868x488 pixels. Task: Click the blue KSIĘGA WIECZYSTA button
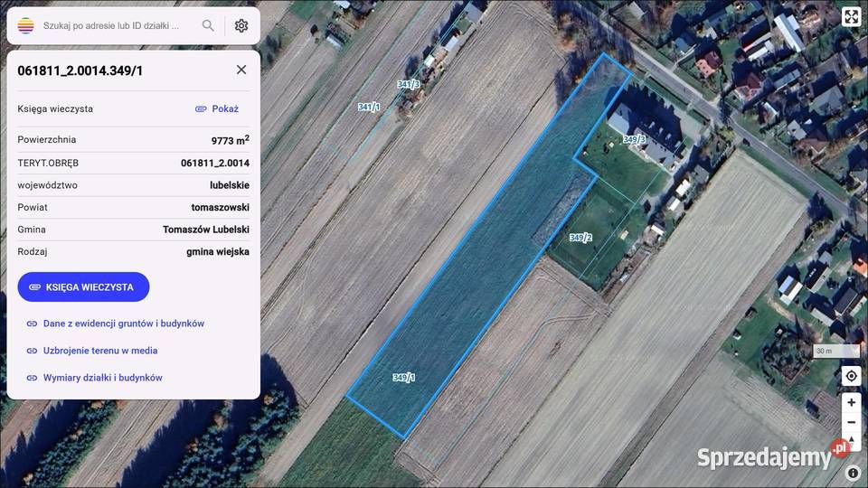tap(83, 287)
